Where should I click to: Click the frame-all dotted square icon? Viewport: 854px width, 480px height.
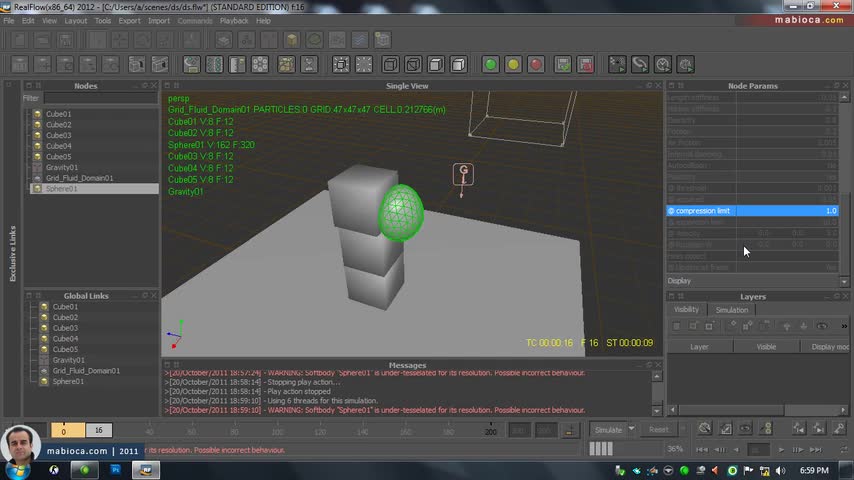pyautogui.click(x=364, y=65)
